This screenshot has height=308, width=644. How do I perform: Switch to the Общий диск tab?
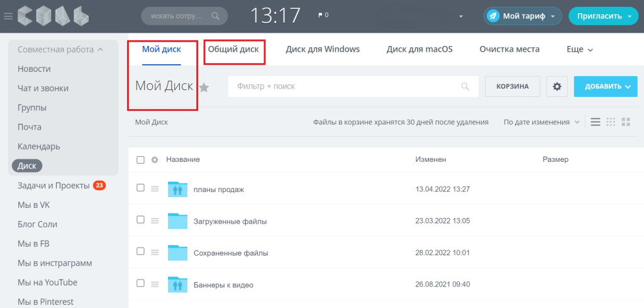233,49
